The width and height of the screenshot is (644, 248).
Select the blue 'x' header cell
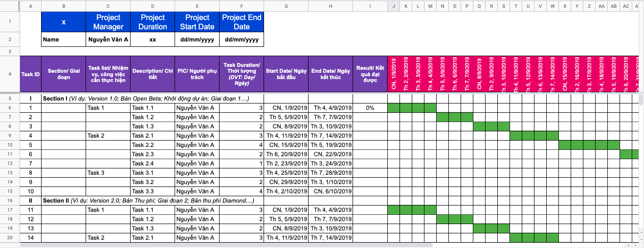(64, 22)
